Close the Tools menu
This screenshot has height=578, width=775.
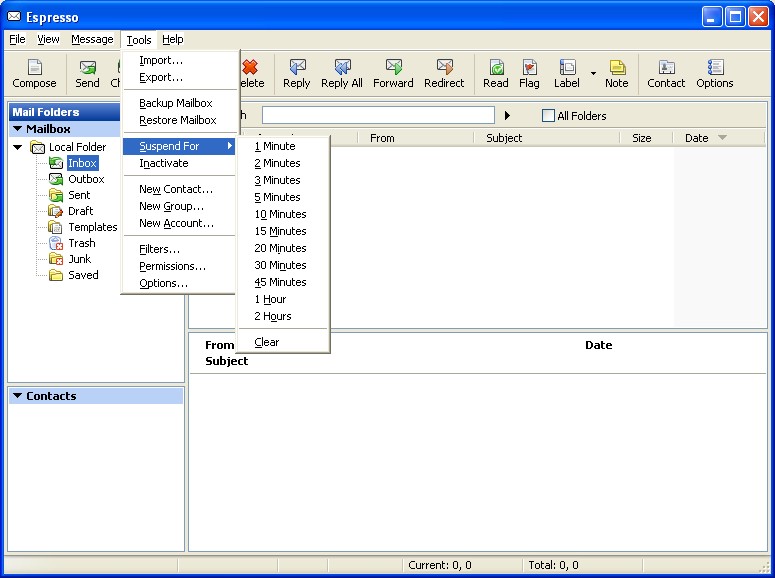point(139,40)
